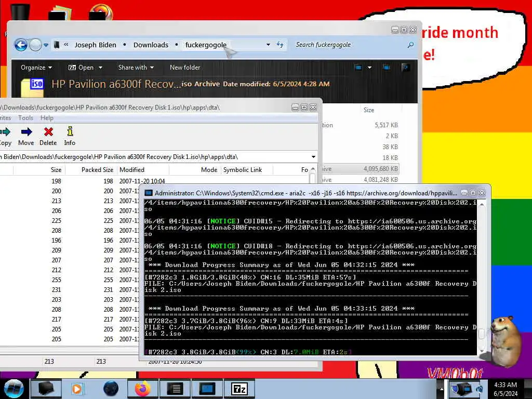Navigate to Downloads breadcrumb
The height and width of the screenshot is (399, 532).
click(x=151, y=45)
